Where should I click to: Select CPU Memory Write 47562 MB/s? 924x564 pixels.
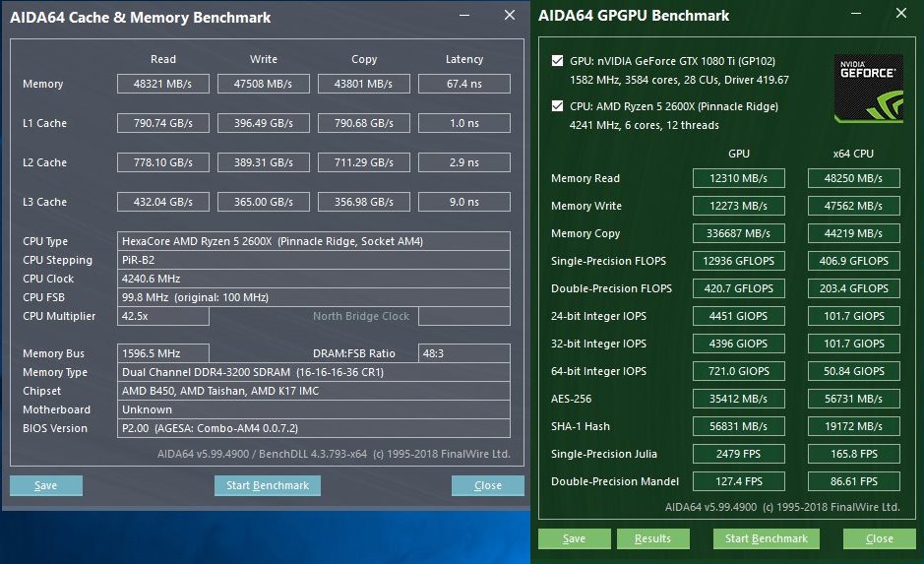tap(854, 206)
